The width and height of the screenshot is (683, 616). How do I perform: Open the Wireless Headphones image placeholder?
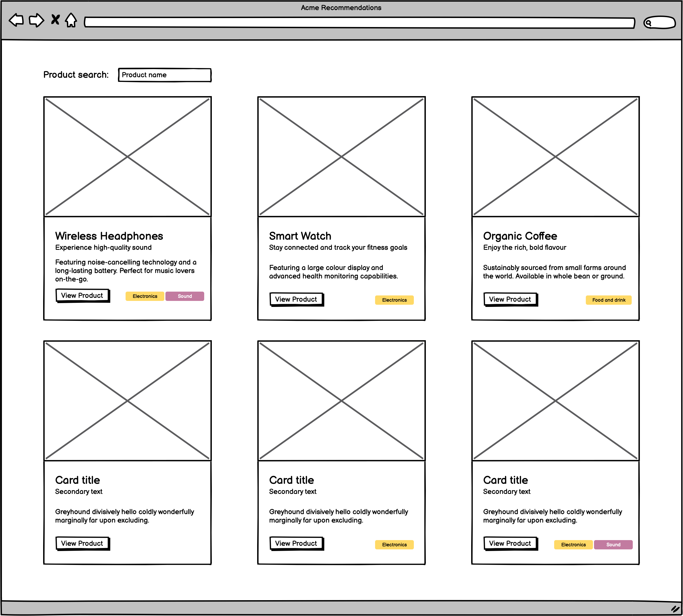click(127, 156)
